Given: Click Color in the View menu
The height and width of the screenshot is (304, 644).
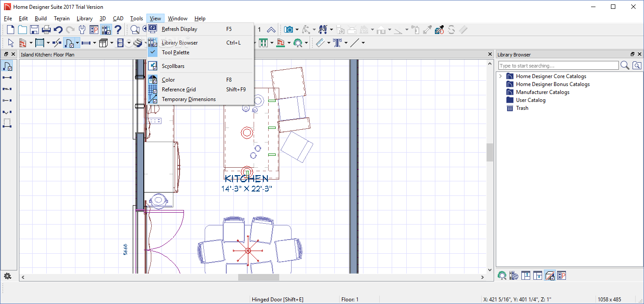Looking at the screenshot, I should coord(167,79).
